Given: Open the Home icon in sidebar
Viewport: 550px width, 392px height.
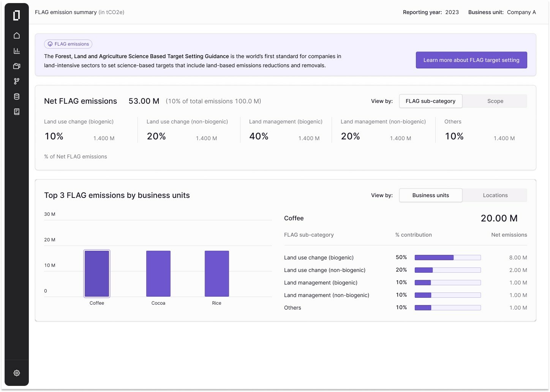Looking at the screenshot, I should (17, 36).
